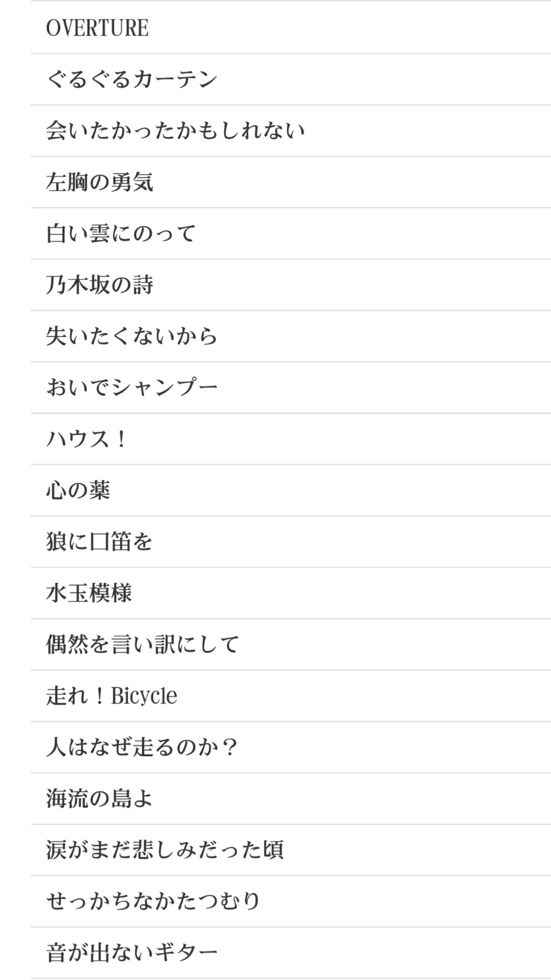Open 音が出ないギター
This screenshot has width=551, height=980.
click(132, 953)
